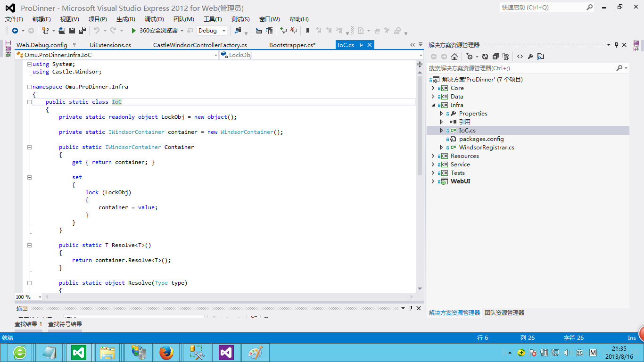Switch to the Bootstrapper.cs* tab

pyautogui.click(x=292, y=45)
